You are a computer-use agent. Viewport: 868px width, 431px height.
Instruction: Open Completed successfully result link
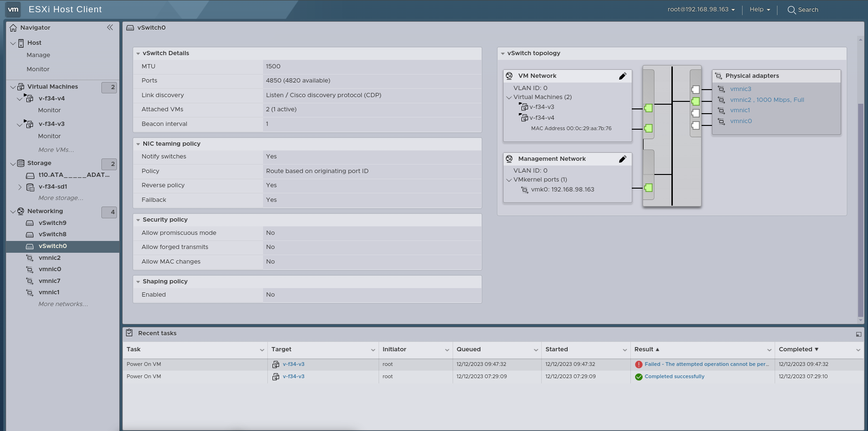tap(674, 377)
